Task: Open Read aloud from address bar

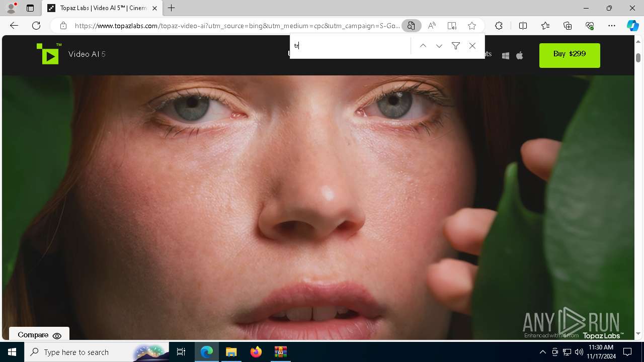Action: tap(432, 26)
